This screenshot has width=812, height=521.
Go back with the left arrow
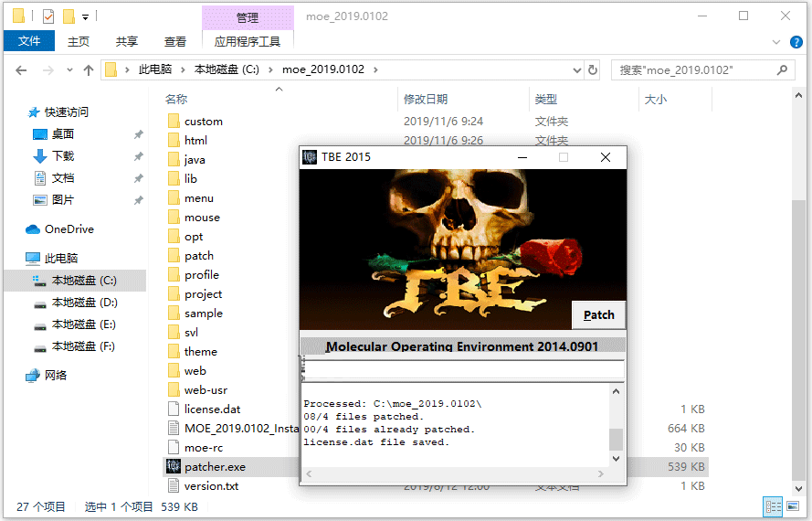(x=21, y=70)
